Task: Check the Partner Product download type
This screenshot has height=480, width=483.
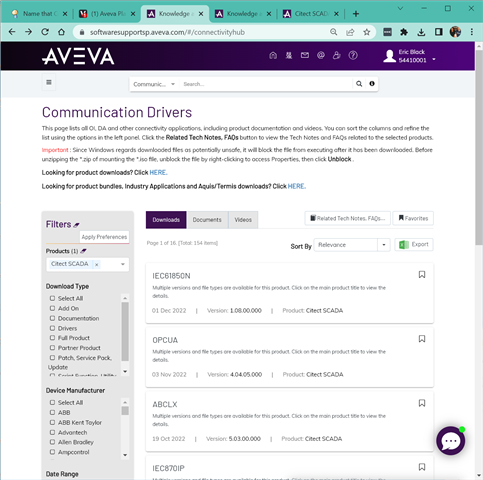Action: pyautogui.click(x=52, y=348)
